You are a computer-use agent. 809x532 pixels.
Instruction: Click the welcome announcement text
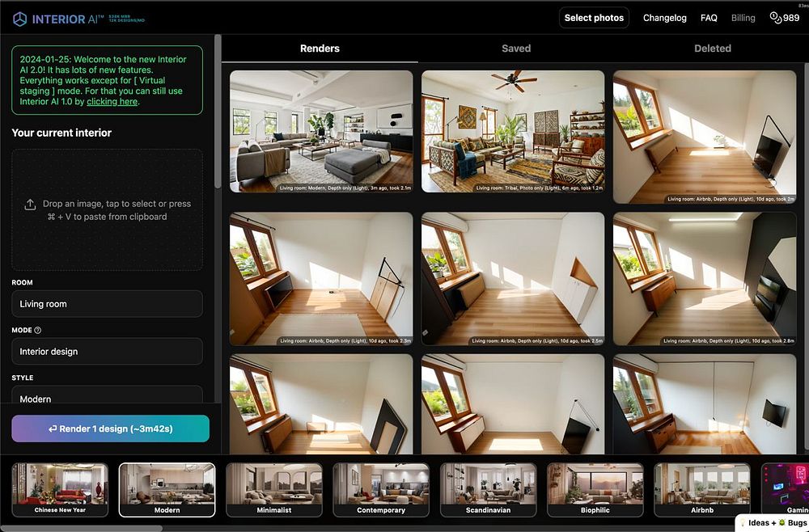[104, 80]
